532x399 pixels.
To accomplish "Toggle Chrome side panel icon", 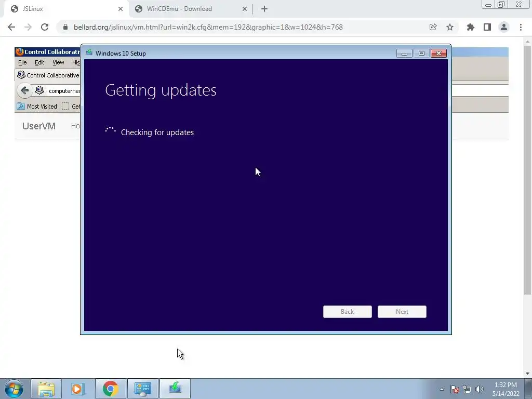I will 487,27.
